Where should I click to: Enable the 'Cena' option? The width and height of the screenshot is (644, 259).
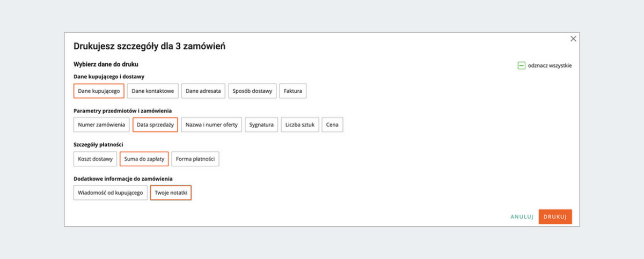click(x=333, y=125)
